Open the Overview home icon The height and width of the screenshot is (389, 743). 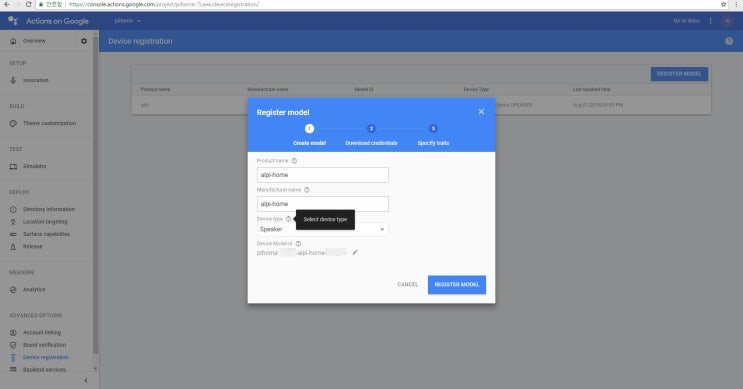(13, 41)
